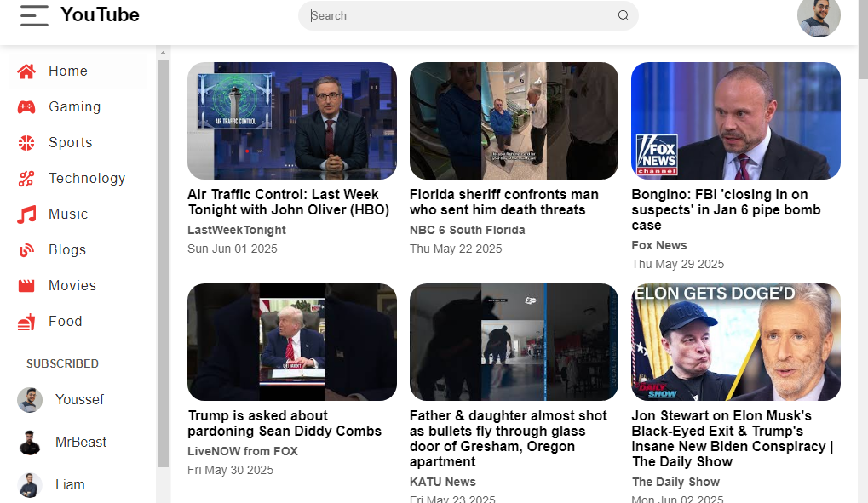Select MrBeast under Subscribed

click(x=83, y=442)
